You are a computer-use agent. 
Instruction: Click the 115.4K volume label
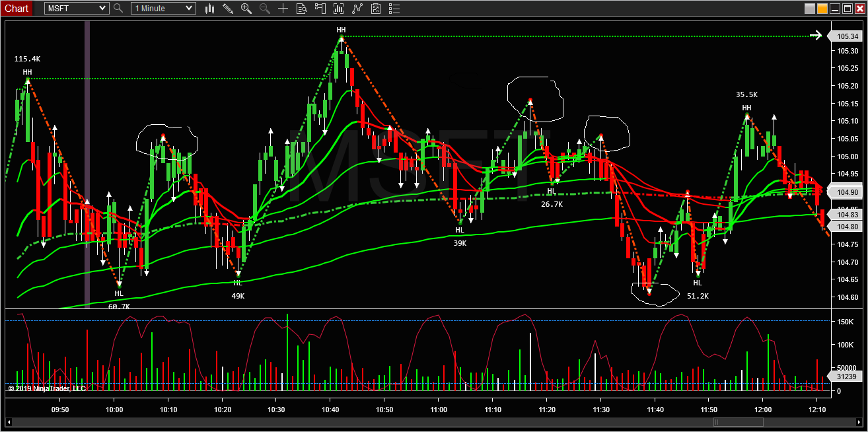click(27, 59)
